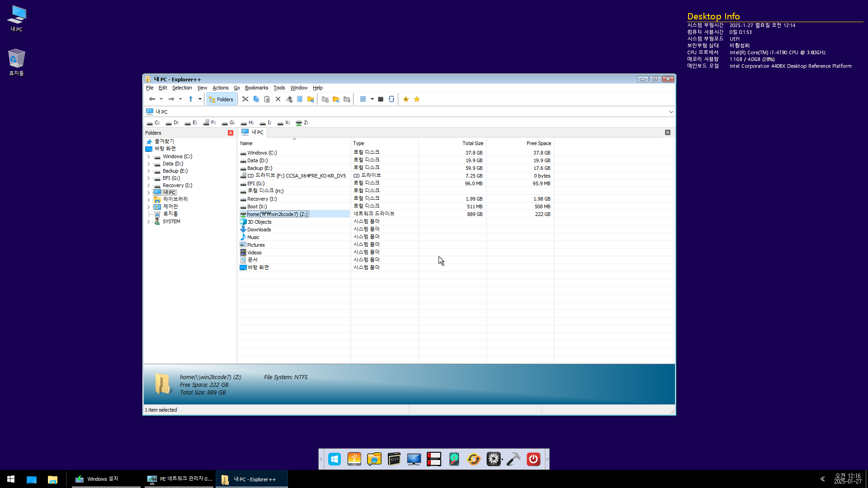Click the Cut scissors toolbar icon

(x=245, y=99)
